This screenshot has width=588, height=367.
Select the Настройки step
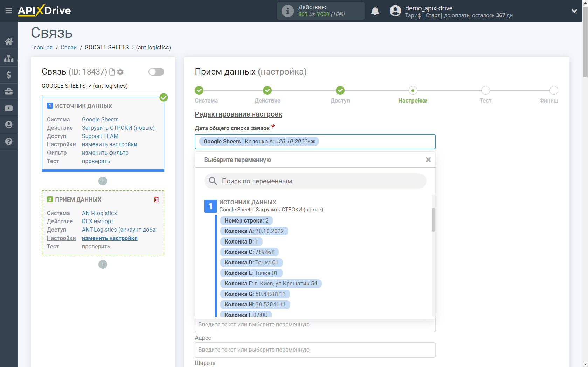[413, 91]
